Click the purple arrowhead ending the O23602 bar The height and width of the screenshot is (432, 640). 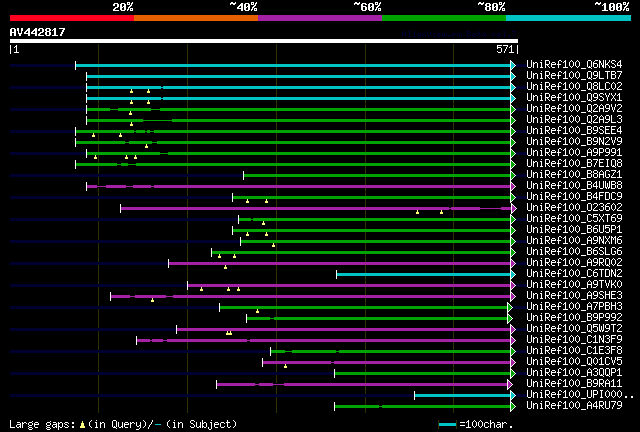click(x=514, y=208)
